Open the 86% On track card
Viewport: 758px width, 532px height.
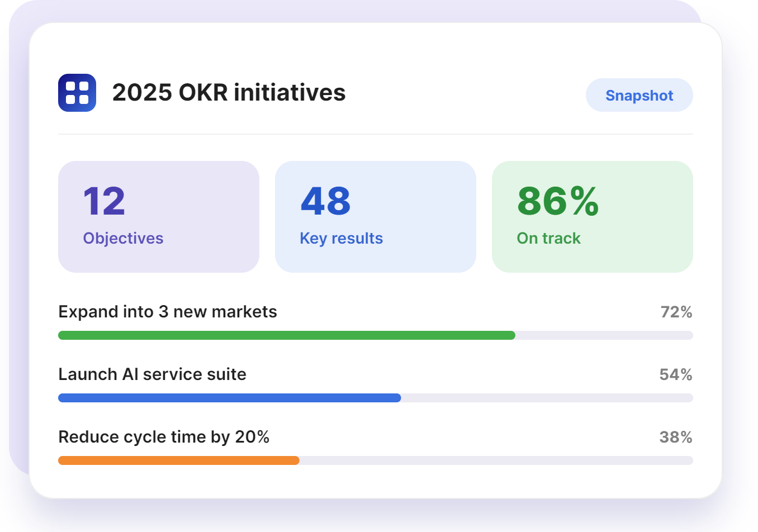pos(593,217)
